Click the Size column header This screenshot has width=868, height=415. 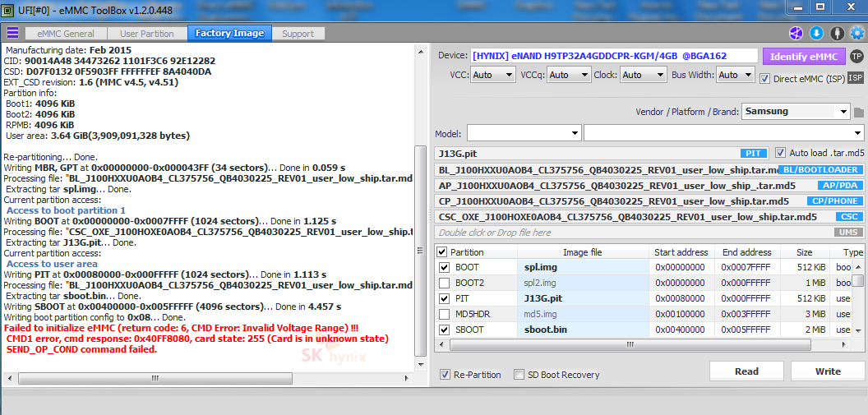coord(805,251)
